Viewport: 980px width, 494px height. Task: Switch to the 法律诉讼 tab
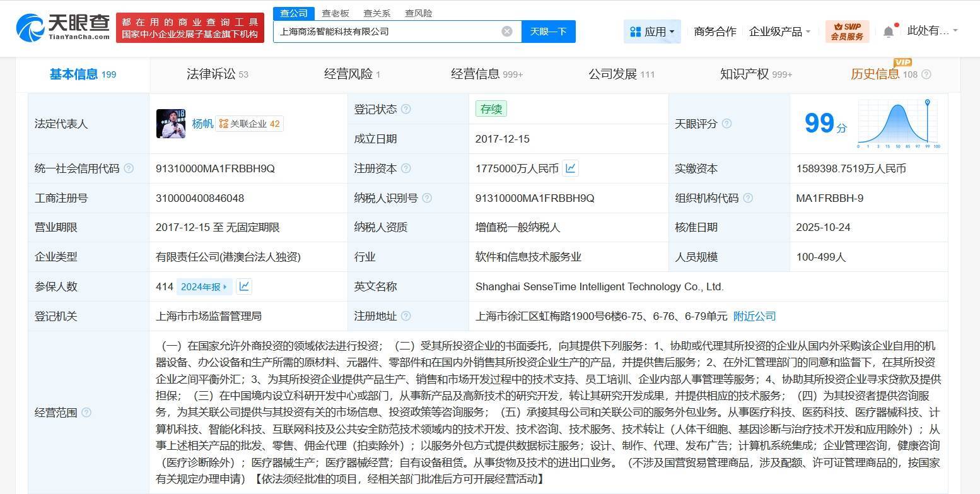click(x=217, y=74)
